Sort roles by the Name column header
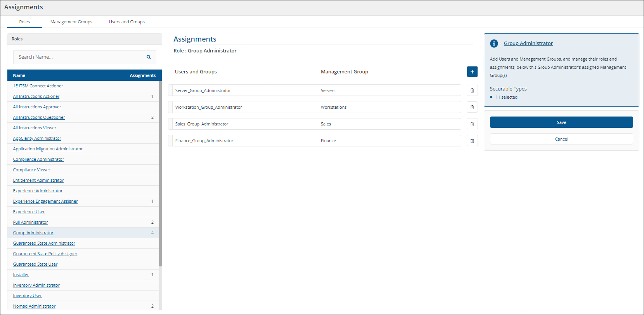Screen dimensions: 644x315 (x=19, y=75)
